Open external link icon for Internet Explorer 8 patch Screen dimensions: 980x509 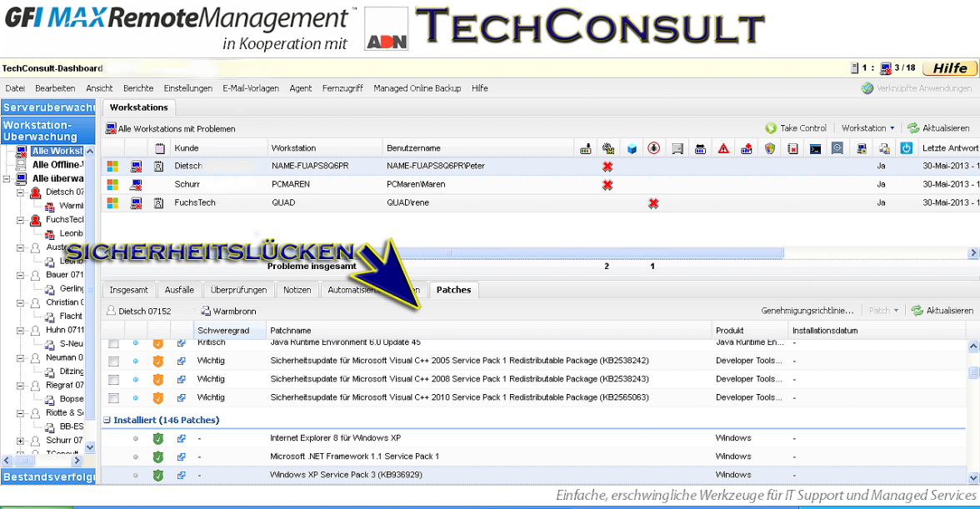pyautogui.click(x=181, y=438)
